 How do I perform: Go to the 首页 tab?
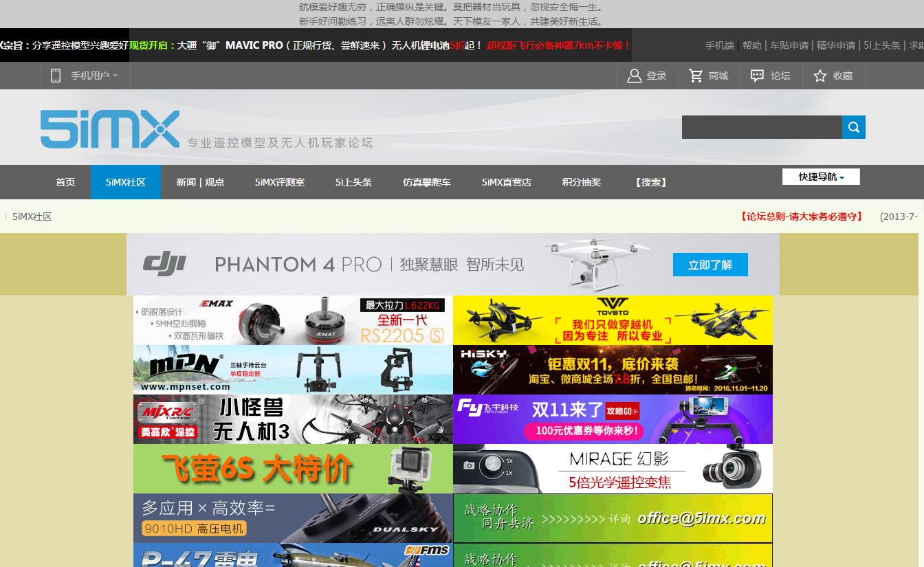point(65,182)
